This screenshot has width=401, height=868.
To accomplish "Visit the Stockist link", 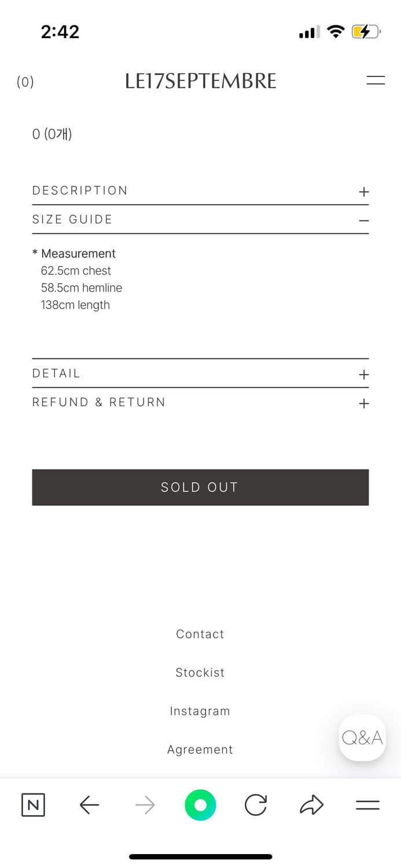I will (x=200, y=672).
